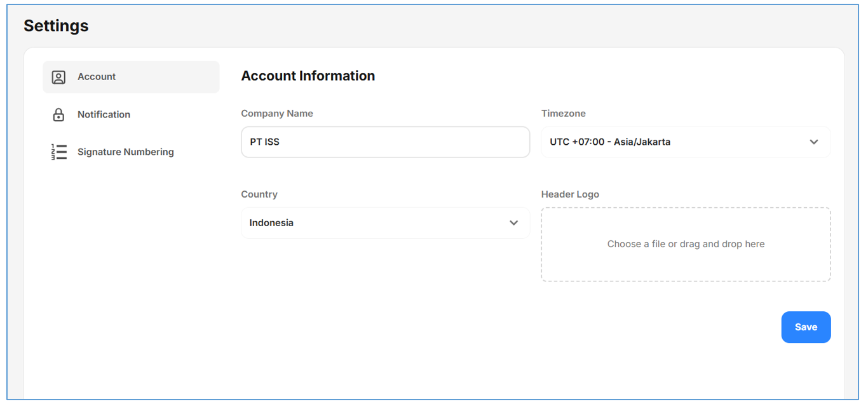Click the Timezone field label
Image resolution: width=868 pixels, height=404 pixels.
[563, 114]
